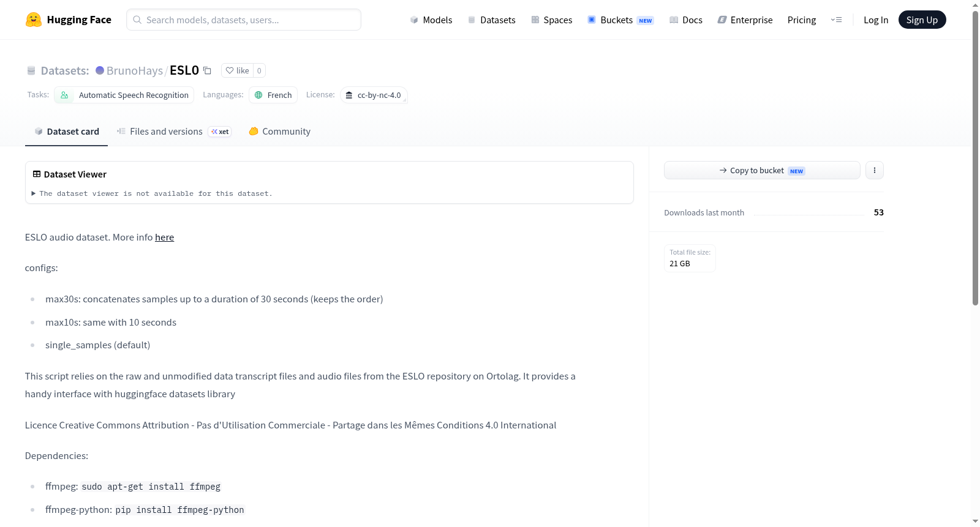Open Buckets in the top navigation

tap(620, 20)
